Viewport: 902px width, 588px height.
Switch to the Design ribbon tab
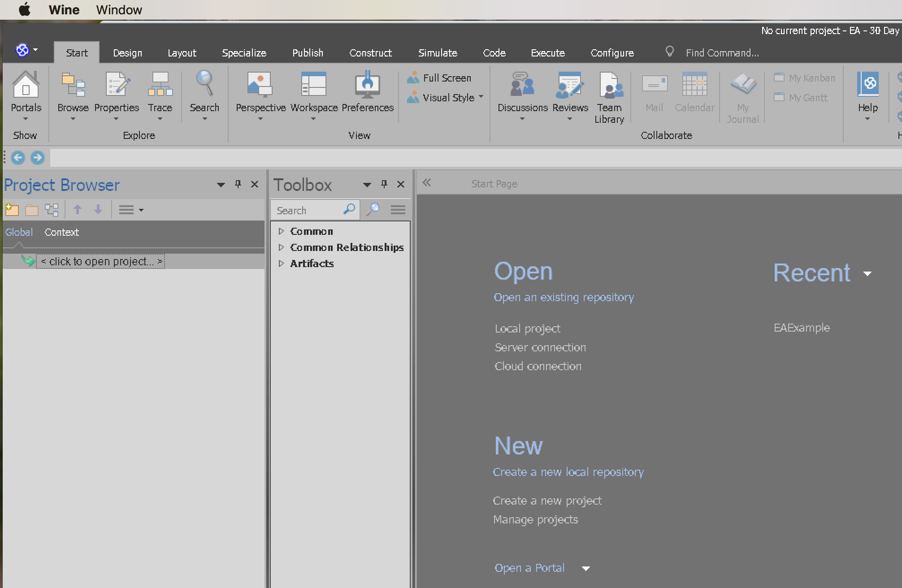tap(127, 53)
